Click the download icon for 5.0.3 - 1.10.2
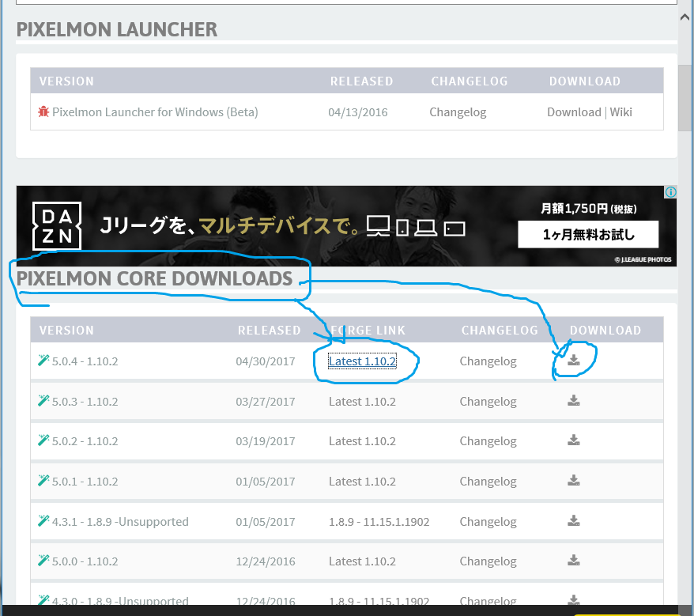The width and height of the screenshot is (694, 616). tap(574, 400)
